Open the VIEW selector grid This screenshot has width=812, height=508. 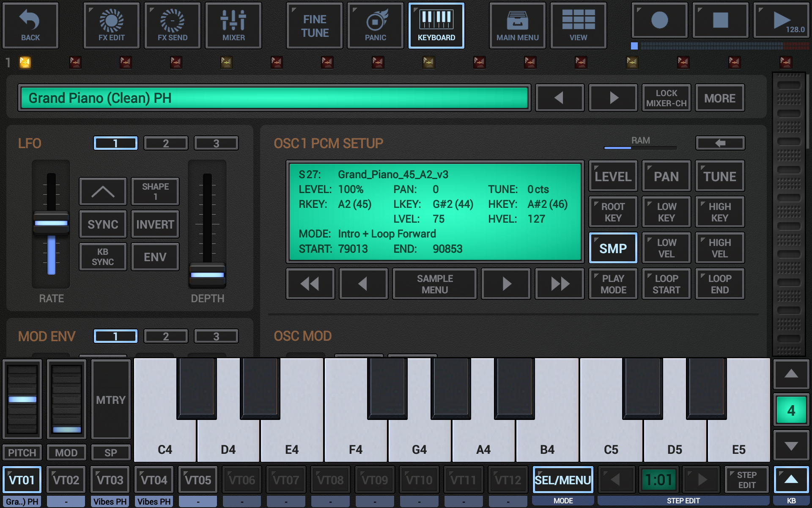coord(578,25)
